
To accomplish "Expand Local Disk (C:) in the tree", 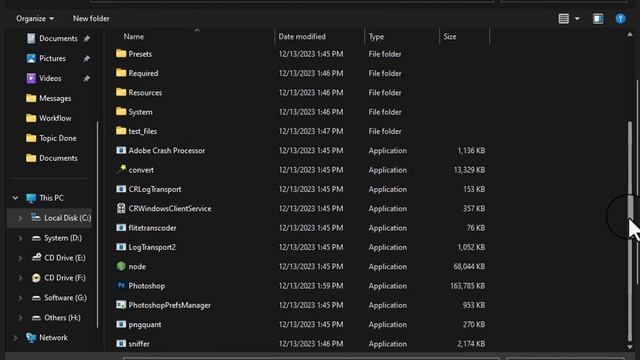I will pos(20,218).
